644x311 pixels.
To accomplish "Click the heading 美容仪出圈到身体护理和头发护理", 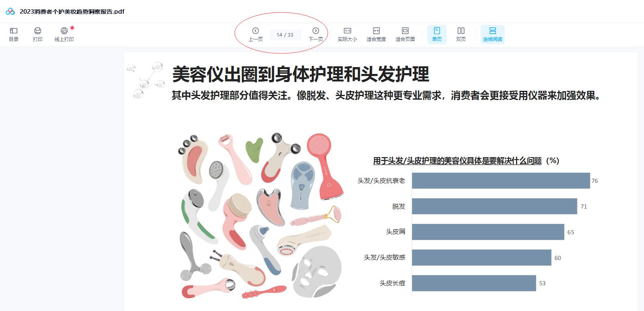I will [x=301, y=74].
